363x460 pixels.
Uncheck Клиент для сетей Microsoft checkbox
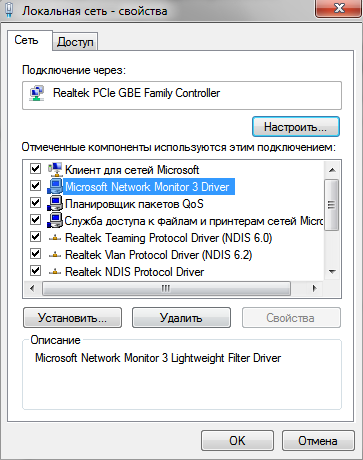[x=35, y=169]
